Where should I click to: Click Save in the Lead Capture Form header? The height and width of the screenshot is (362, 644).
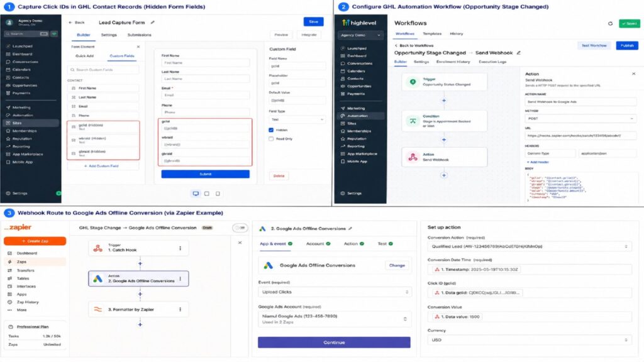pos(313,22)
